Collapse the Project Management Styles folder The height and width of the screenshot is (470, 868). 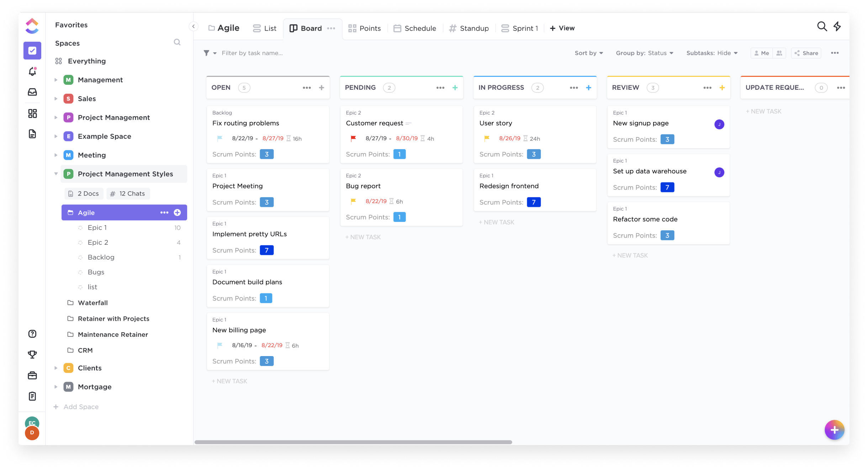[x=56, y=174]
